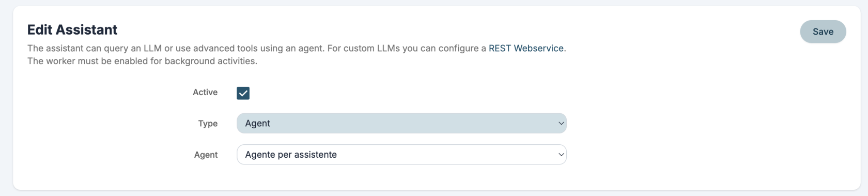868x196 pixels.
Task: Uncheck the Active checkbox
Action: [x=243, y=93]
